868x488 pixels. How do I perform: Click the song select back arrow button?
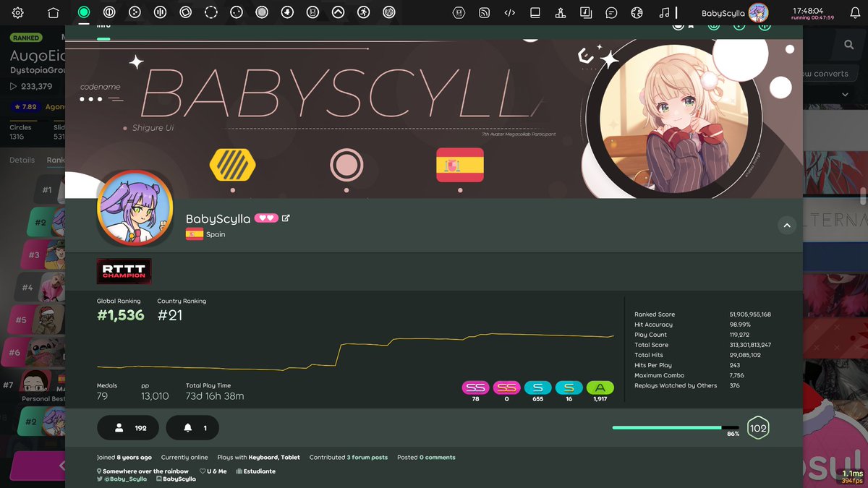click(36, 466)
